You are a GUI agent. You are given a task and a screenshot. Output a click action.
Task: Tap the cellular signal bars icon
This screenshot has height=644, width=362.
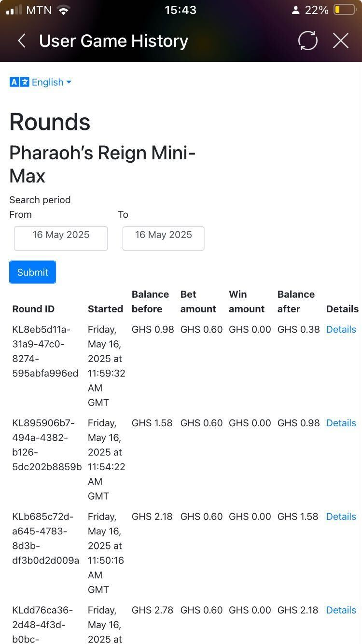14,10
